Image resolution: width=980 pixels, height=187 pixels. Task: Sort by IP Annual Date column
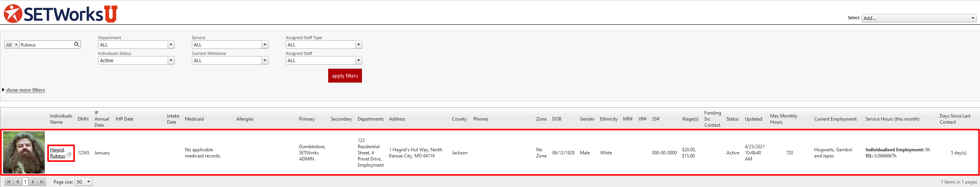102,119
